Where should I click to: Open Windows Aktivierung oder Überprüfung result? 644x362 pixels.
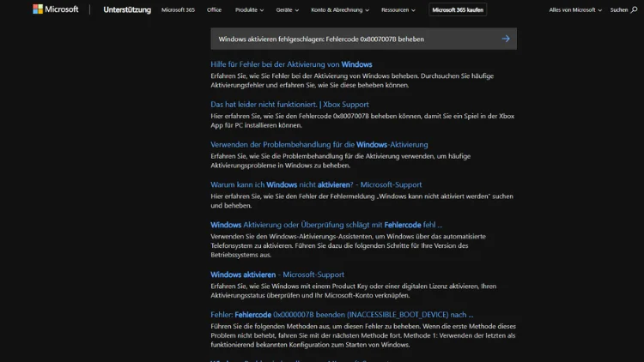[326, 225]
